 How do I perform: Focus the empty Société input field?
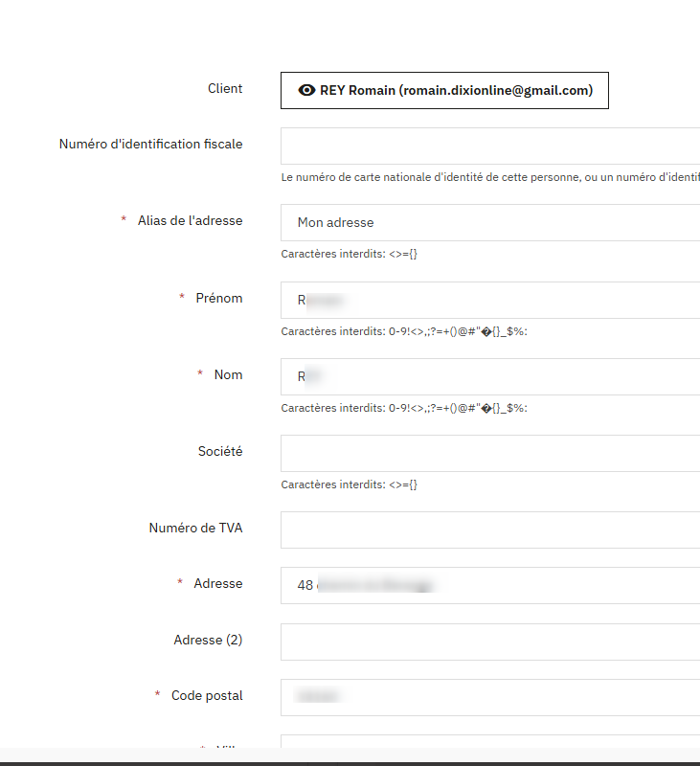490,453
